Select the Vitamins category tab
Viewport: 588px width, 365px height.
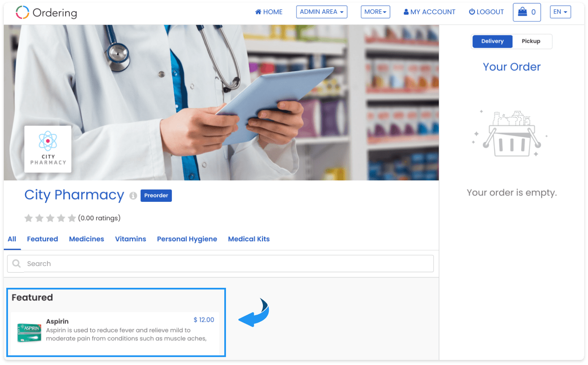[131, 239]
